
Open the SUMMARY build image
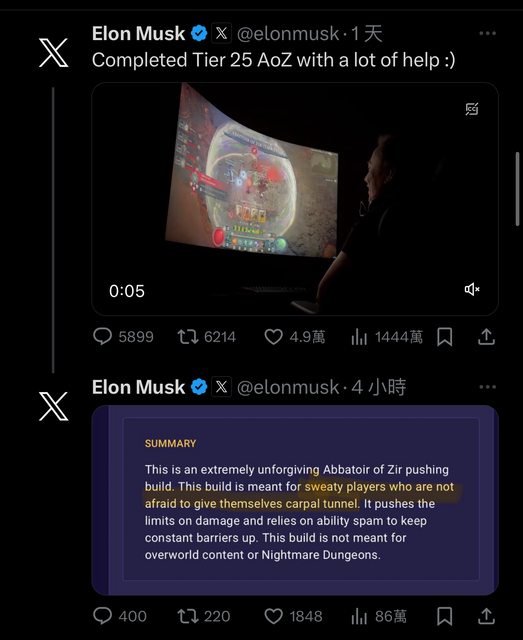coord(295,500)
